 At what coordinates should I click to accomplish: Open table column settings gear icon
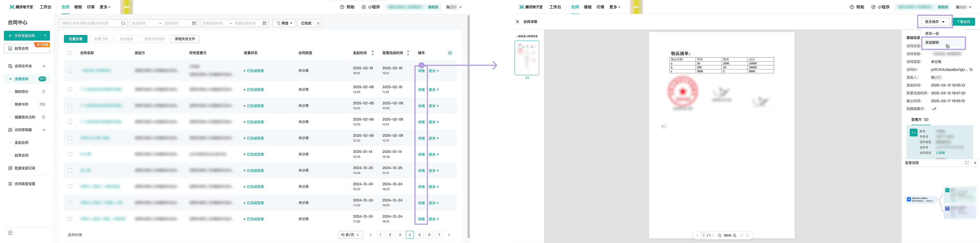point(450,53)
